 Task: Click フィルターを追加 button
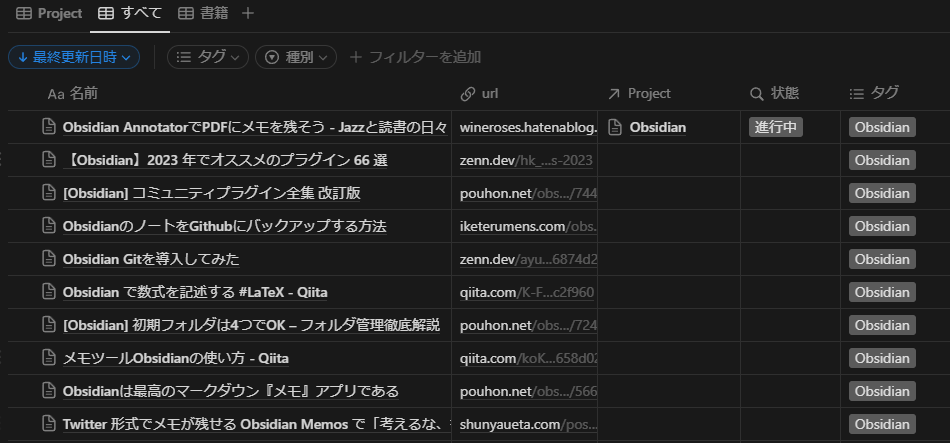[x=416, y=57]
